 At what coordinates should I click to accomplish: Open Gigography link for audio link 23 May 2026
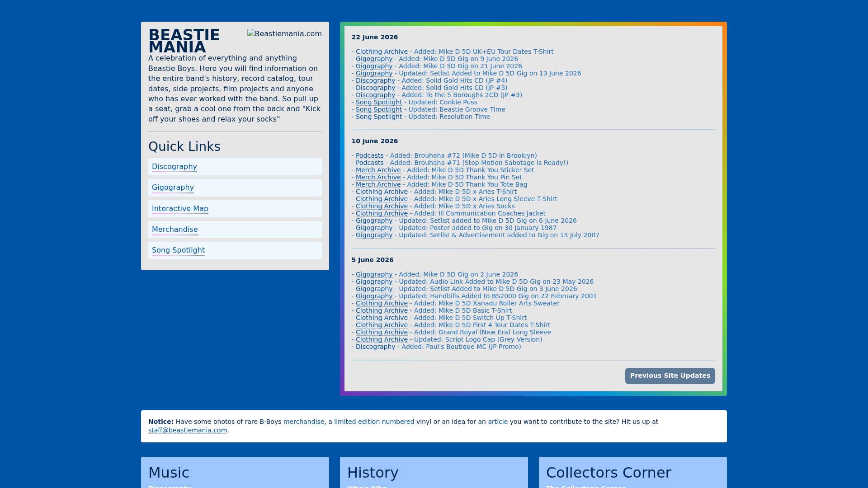[374, 282]
